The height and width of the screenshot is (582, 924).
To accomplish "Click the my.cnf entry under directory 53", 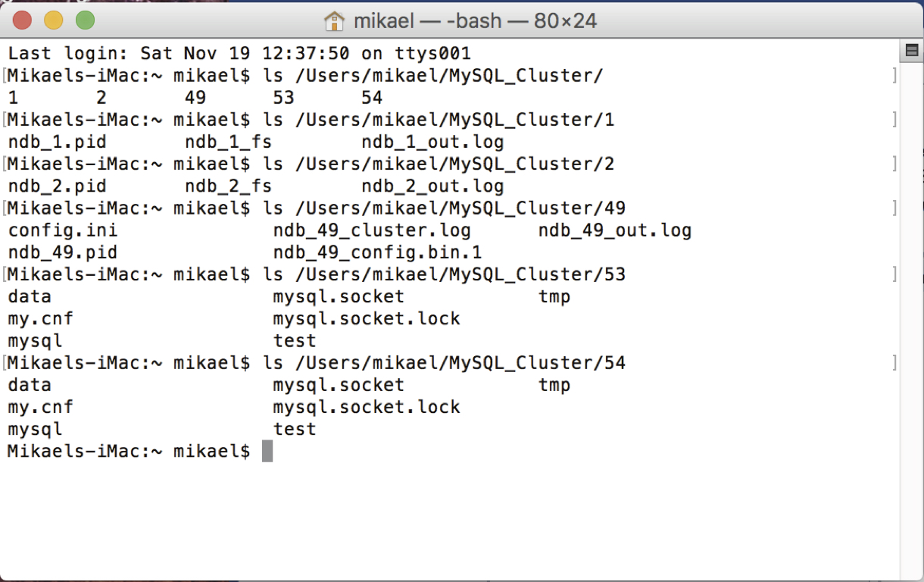I will [x=39, y=318].
